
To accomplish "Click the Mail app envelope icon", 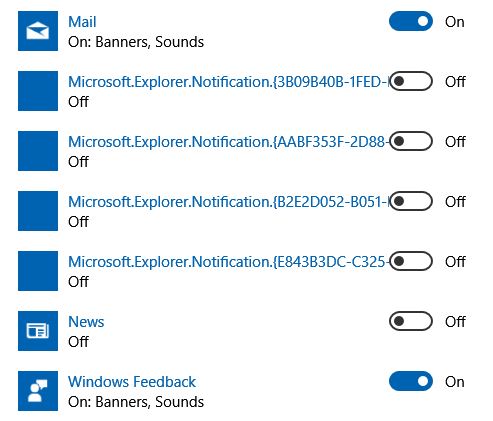I will click(38, 31).
